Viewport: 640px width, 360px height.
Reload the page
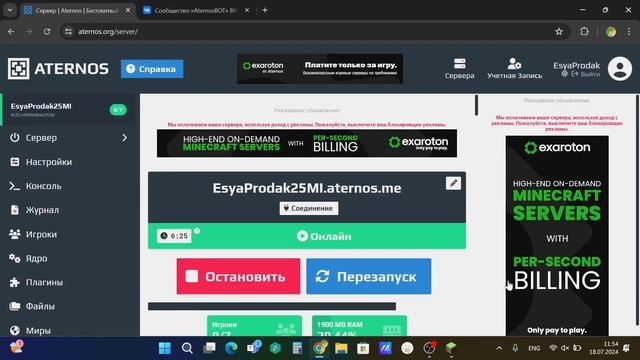coord(47,31)
